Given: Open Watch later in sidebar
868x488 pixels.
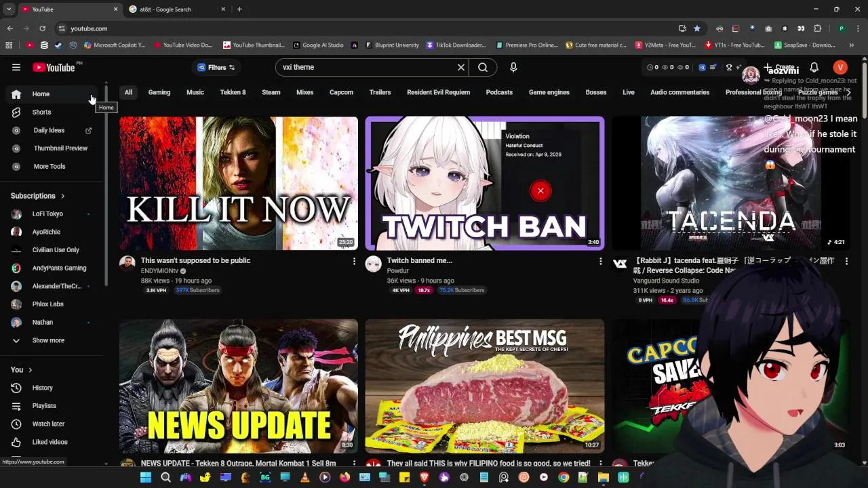Looking at the screenshot, I should [51, 424].
